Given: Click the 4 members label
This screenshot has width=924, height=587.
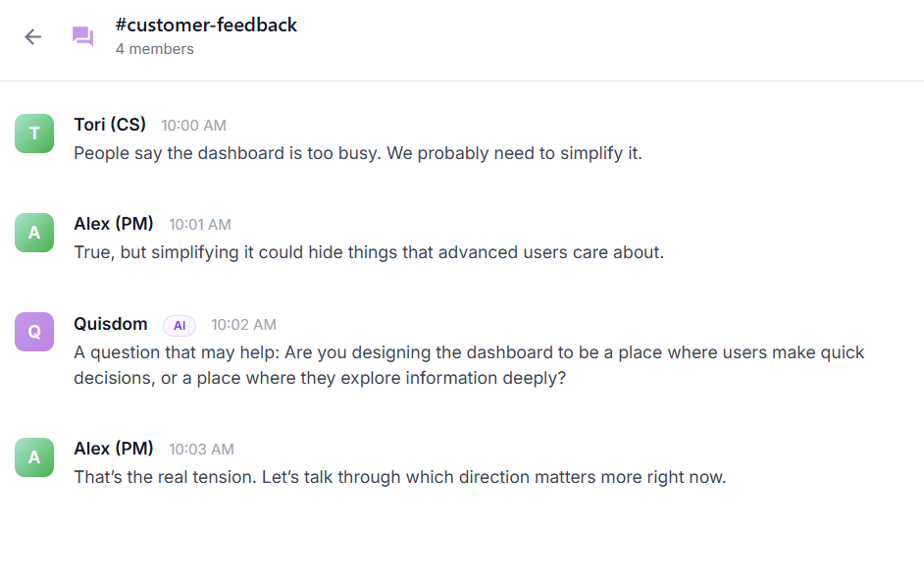Looking at the screenshot, I should (154, 48).
